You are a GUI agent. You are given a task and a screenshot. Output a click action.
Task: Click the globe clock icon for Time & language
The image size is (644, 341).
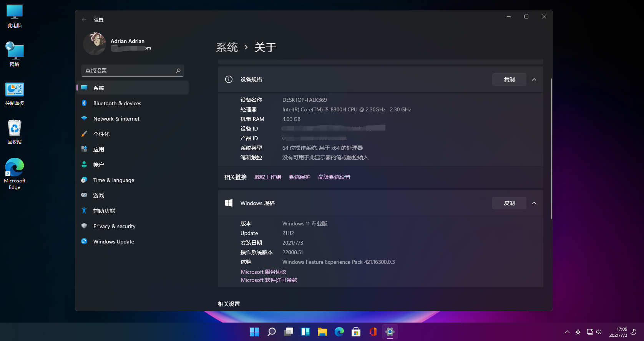click(x=84, y=180)
